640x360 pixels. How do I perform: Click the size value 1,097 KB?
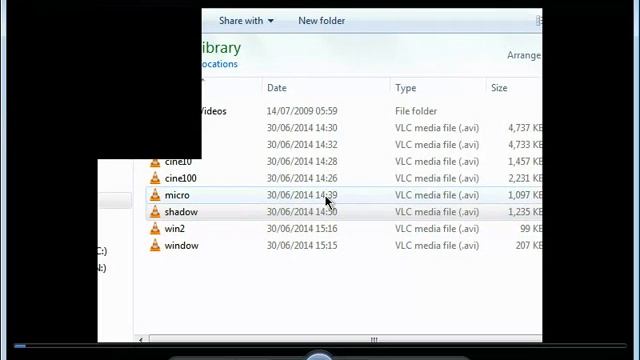pos(525,195)
